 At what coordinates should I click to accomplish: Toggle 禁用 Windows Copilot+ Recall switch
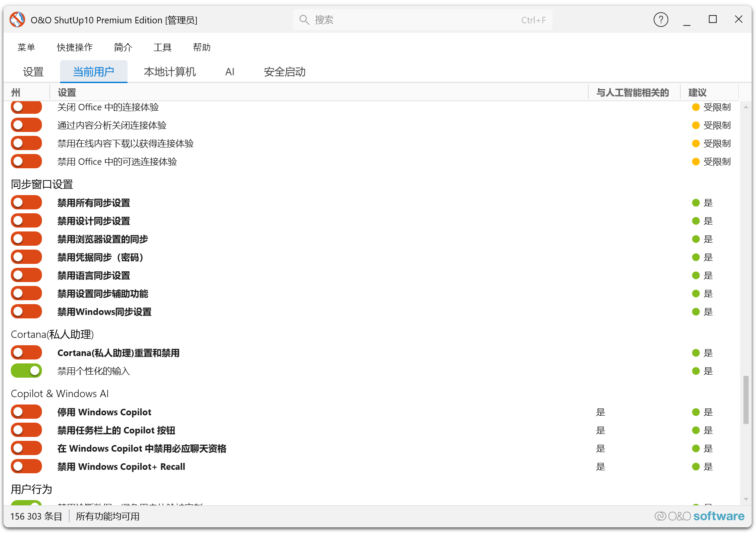pos(26,466)
